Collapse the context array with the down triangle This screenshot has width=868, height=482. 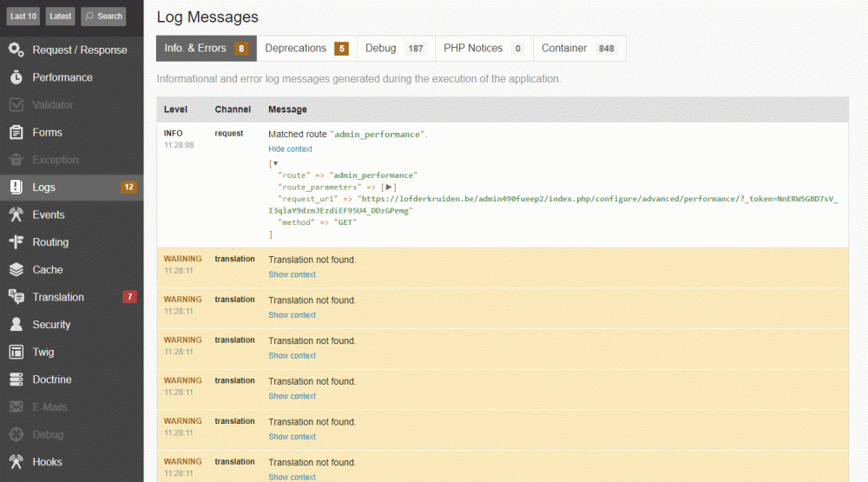point(275,163)
